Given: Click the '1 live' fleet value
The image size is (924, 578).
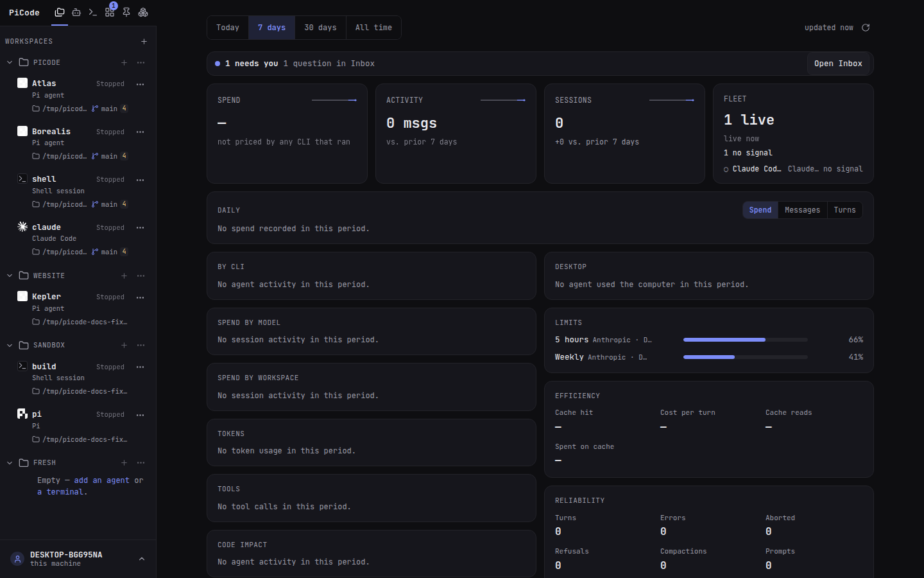Looking at the screenshot, I should click(749, 120).
